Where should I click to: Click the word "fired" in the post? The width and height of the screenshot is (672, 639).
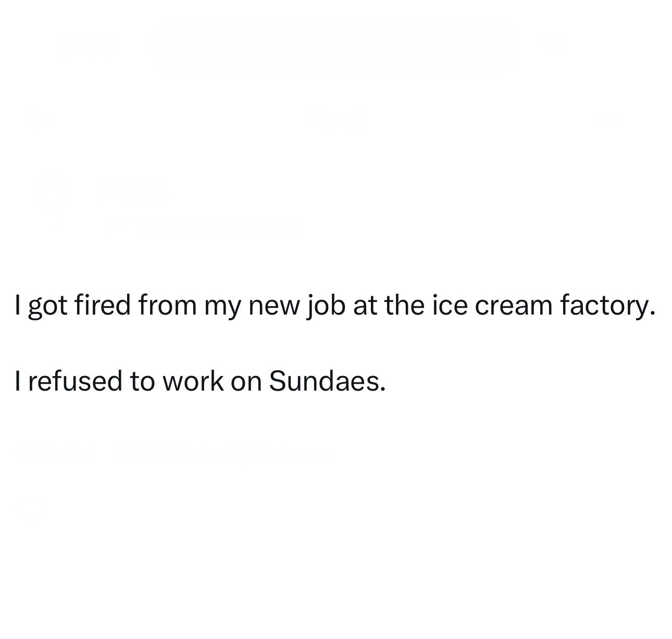(103, 305)
